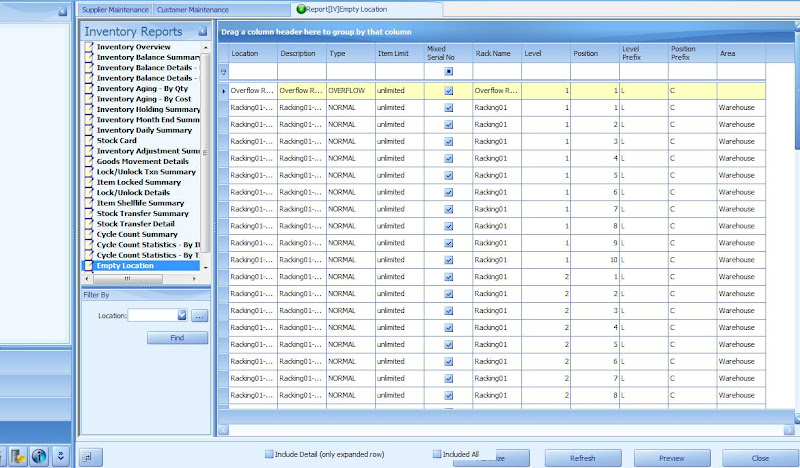Screen dimensions: 800x468
Task: Enable Include Detail (only expanded row) checkbox
Action: point(269,454)
